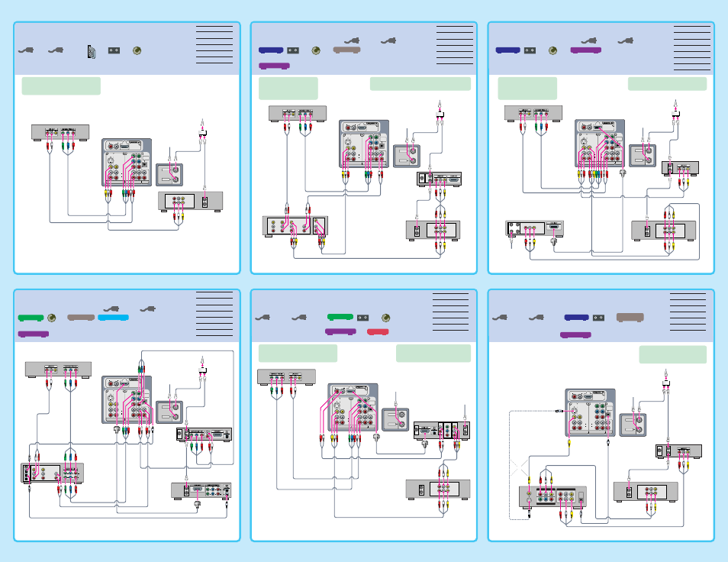Click the wall outlet plate in bottom-middle diagram
Image resolution: width=728 pixels, height=562 pixels.
pos(395,420)
